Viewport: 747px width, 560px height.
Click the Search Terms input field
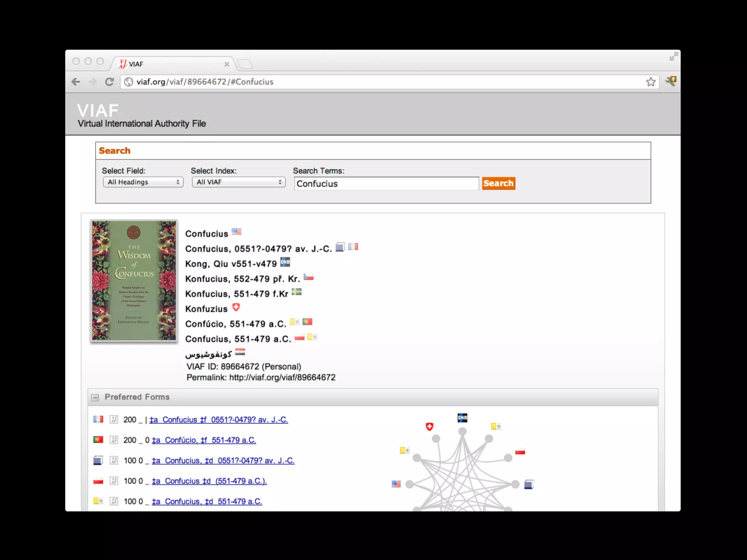tap(386, 183)
